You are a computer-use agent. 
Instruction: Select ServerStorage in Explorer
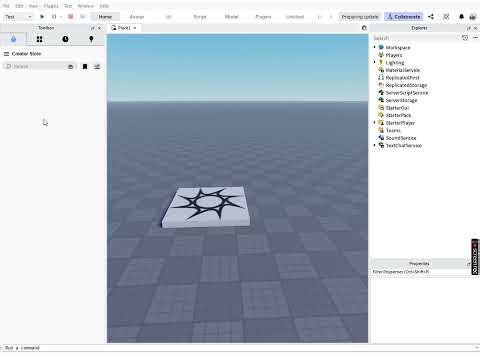point(401,100)
